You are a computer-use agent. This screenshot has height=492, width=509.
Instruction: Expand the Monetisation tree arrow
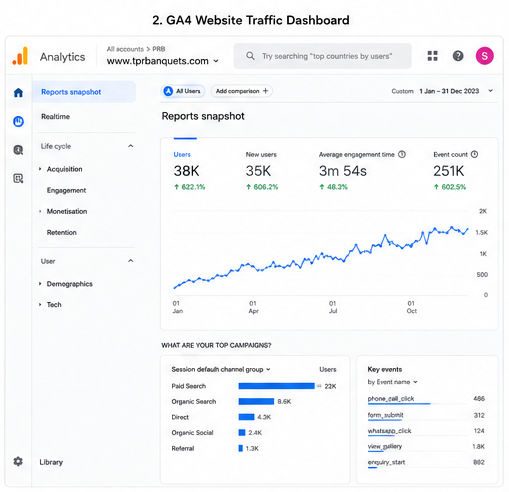40,211
